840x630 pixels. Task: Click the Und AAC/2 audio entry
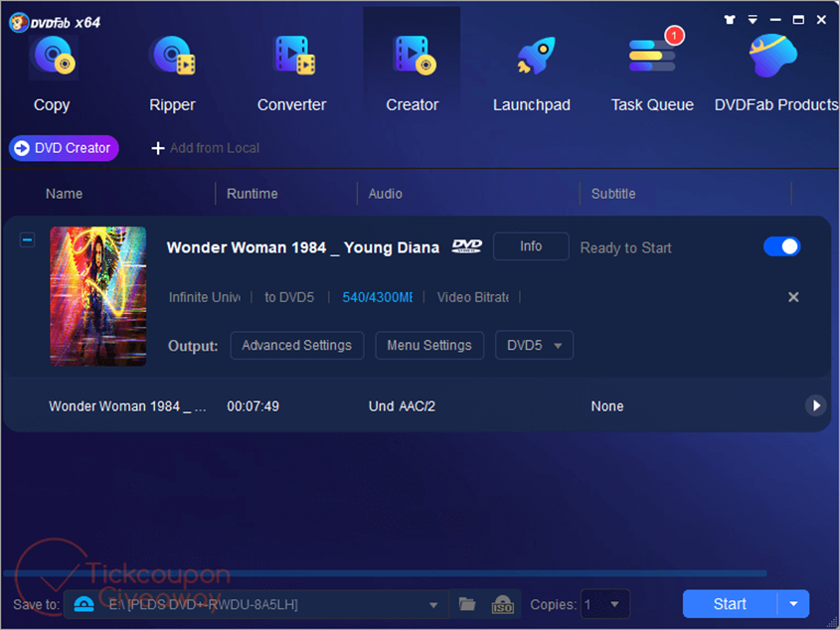(402, 406)
